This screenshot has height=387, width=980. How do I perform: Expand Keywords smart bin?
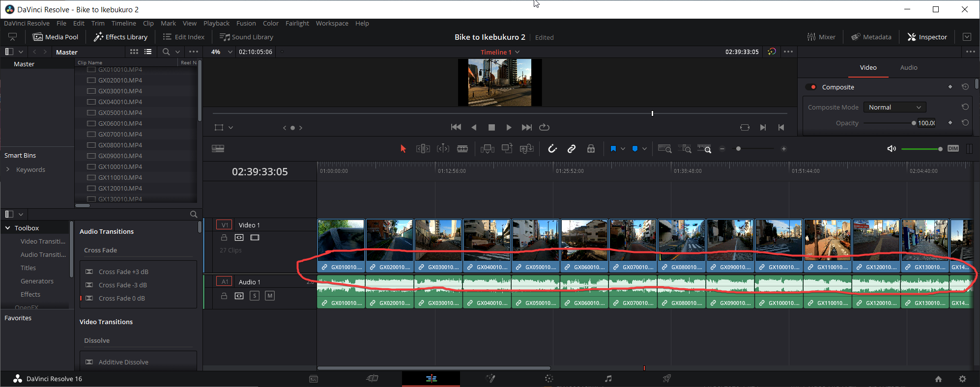(8, 169)
